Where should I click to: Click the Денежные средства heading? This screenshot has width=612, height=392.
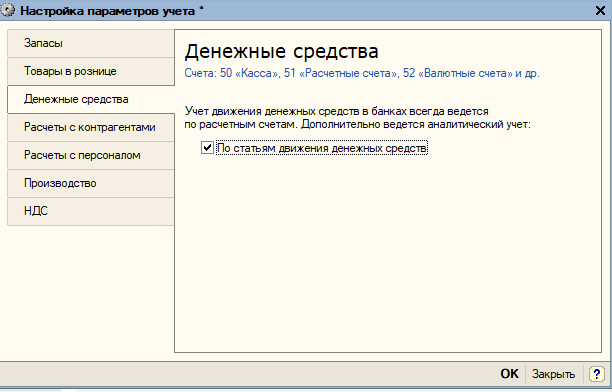pyautogui.click(x=281, y=52)
